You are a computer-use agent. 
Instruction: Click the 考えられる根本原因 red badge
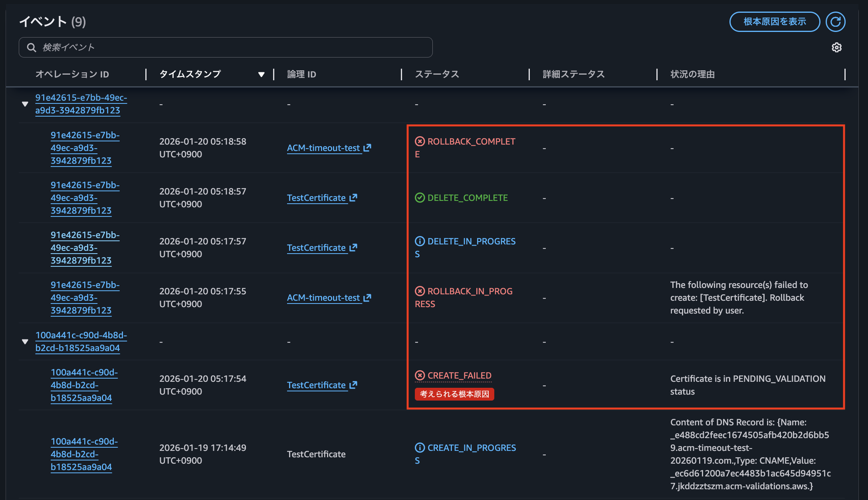pyautogui.click(x=454, y=394)
